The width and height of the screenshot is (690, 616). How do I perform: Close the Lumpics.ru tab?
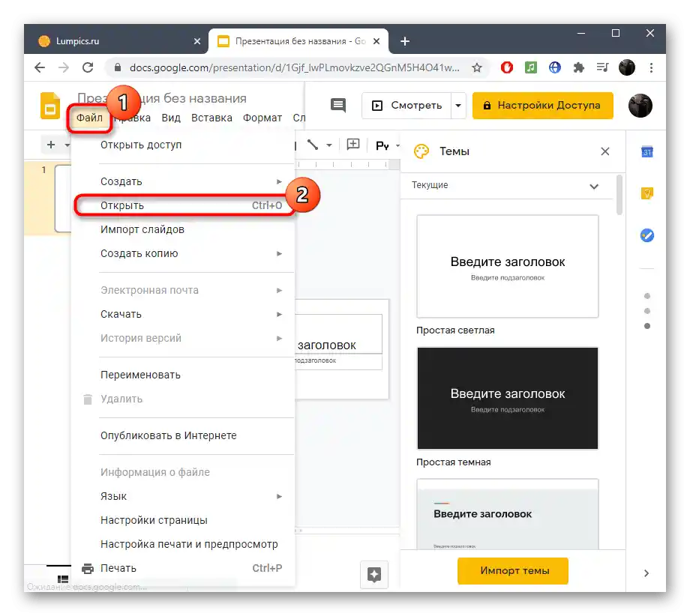(197, 41)
